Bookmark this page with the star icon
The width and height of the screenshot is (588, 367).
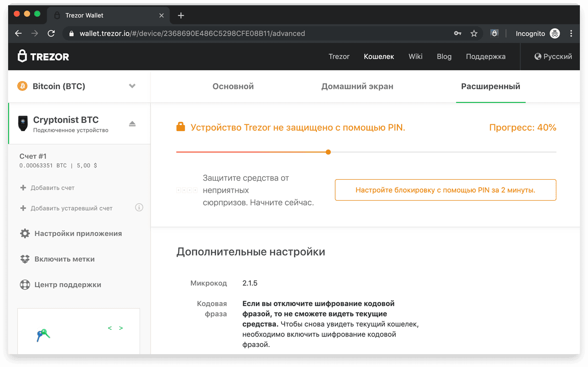474,33
